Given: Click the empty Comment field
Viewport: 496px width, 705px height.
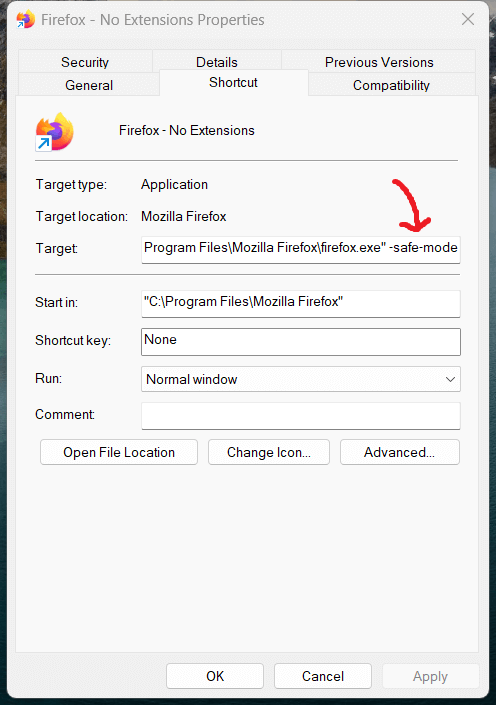Looking at the screenshot, I should 300,416.
